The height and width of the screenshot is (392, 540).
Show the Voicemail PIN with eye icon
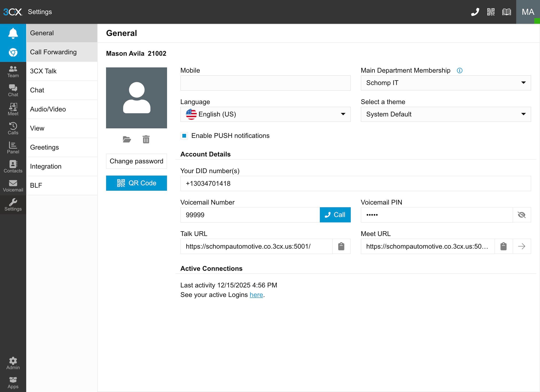click(x=522, y=215)
